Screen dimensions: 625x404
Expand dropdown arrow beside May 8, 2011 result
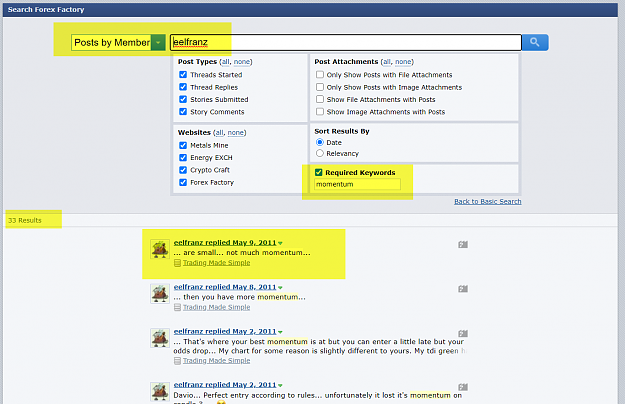tap(280, 288)
